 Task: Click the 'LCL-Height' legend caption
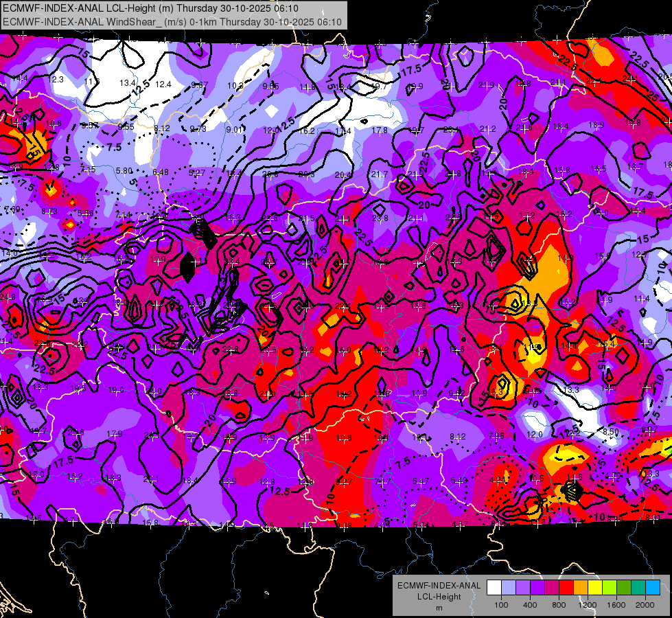(439, 597)
